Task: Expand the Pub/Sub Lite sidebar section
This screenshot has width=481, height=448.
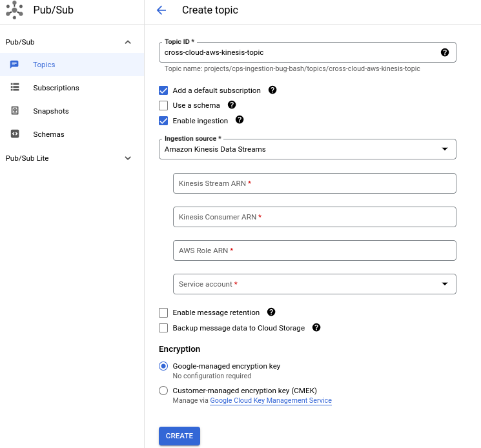Action: coord(128,158)
